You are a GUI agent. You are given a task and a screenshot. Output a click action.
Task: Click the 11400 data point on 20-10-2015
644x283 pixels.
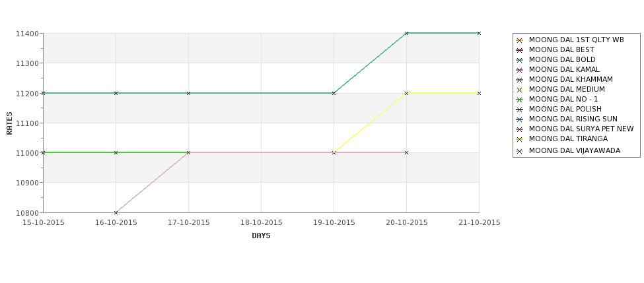point(407,33)
